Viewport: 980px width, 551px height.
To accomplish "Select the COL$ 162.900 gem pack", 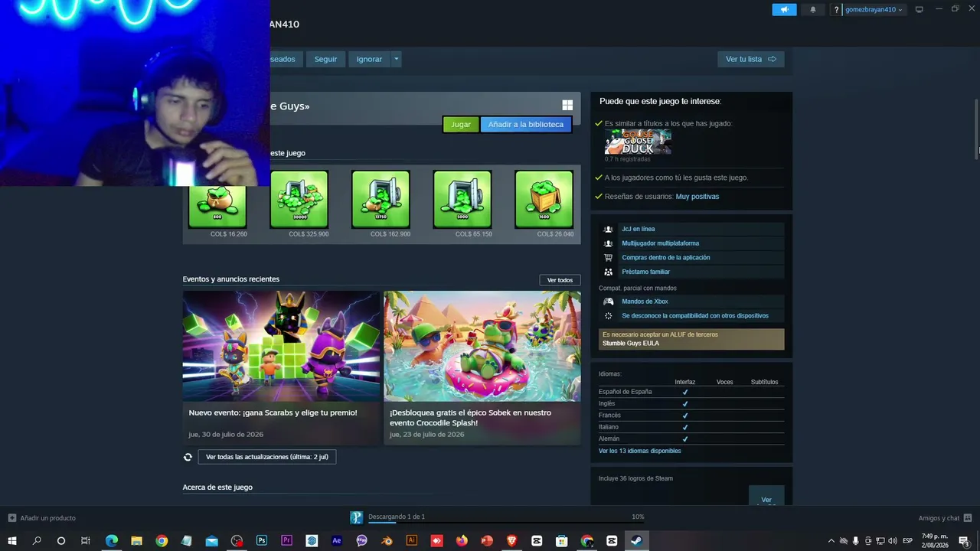I will (x=381, y=199).
